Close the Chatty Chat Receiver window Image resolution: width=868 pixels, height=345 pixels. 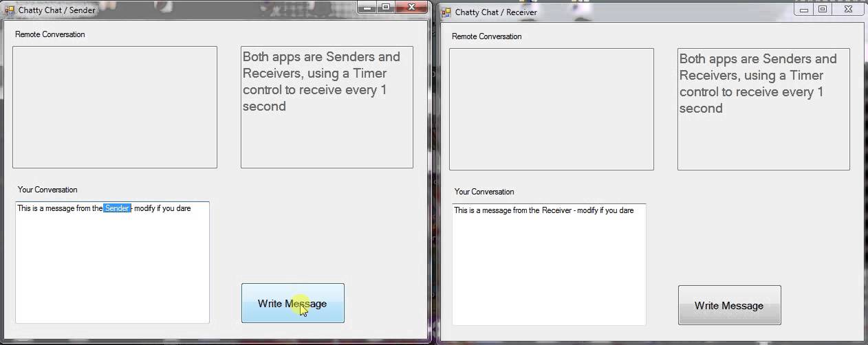(848, 10)
